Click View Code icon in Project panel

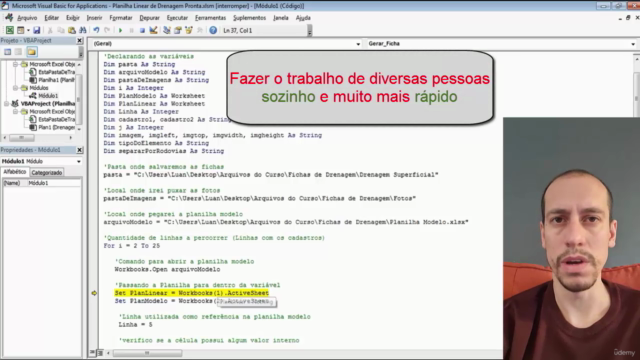8,52
